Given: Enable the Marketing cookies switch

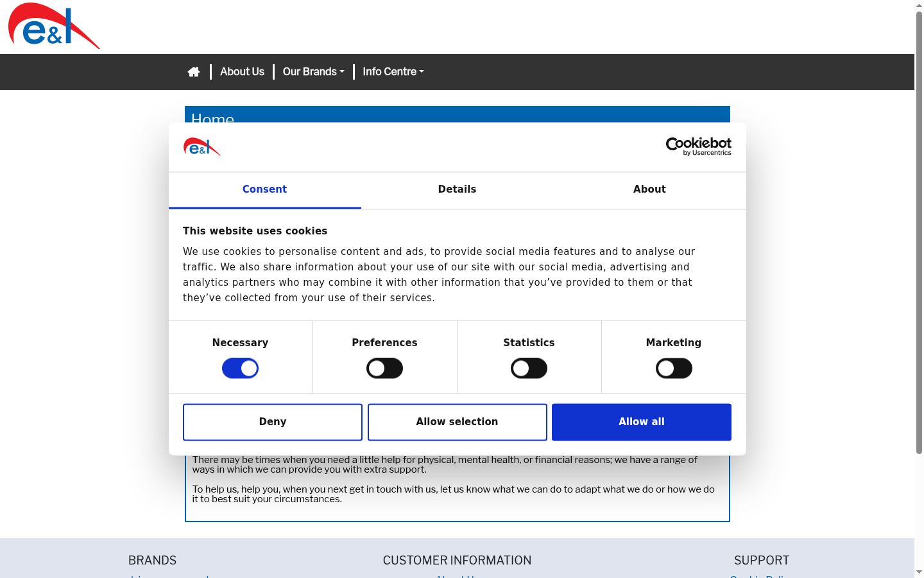Looking at the screenshot, I should pyautogui.click(x=674, y=369).
